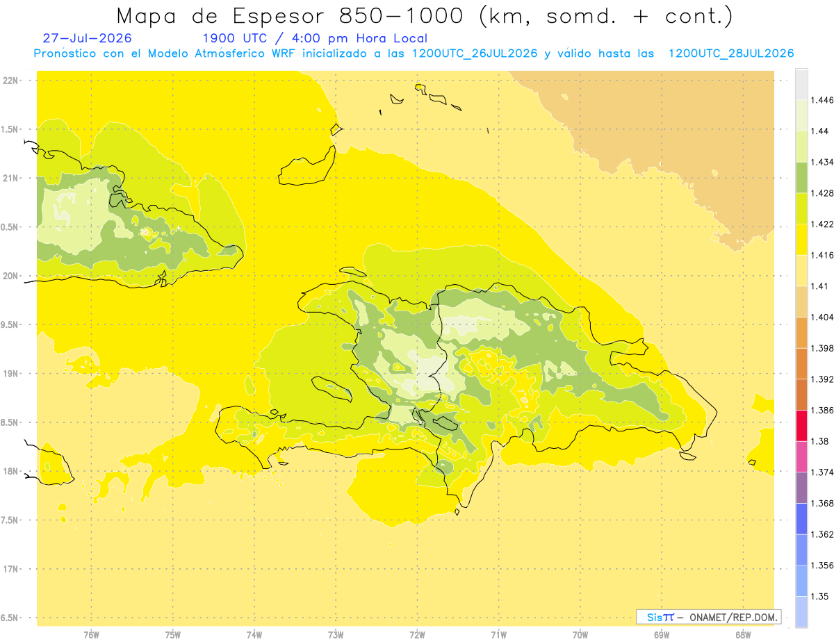Screen dimensions: 834x644
Task: Click the '1.386' colorbar value
Action: [821, 411]
